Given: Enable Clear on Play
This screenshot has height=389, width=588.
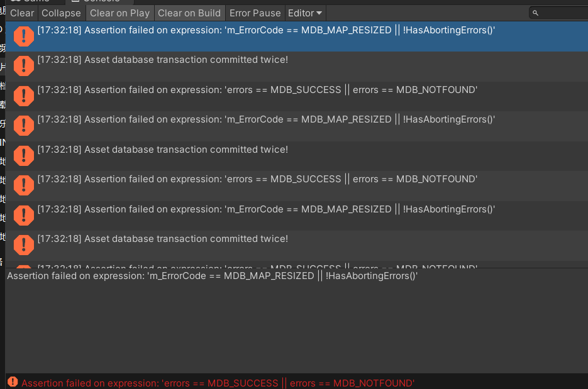Looking at the screenshot, I should point(119,13).
